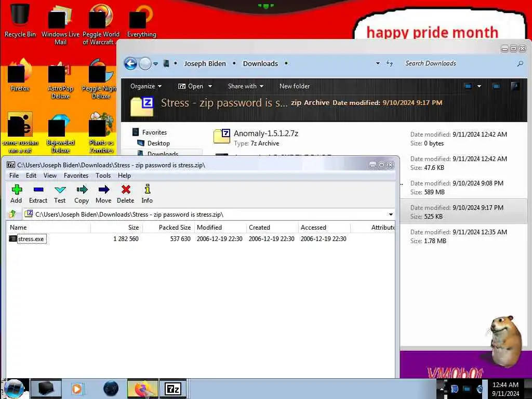The height and width of the screenshot is (399, 532).
Task: Open AstroPop Deluxe desktop shortcut
Action: pos(60,79)
